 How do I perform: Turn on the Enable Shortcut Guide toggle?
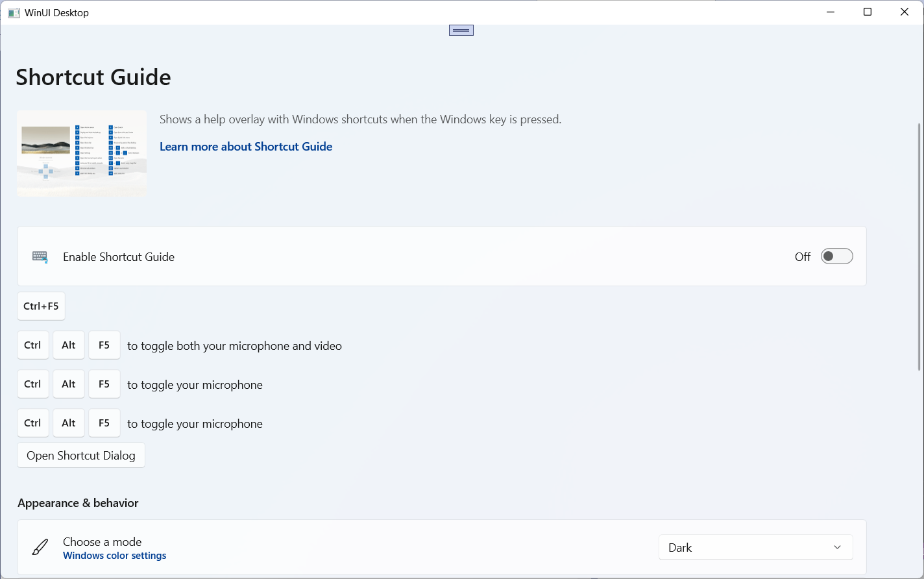click(836, 256)
